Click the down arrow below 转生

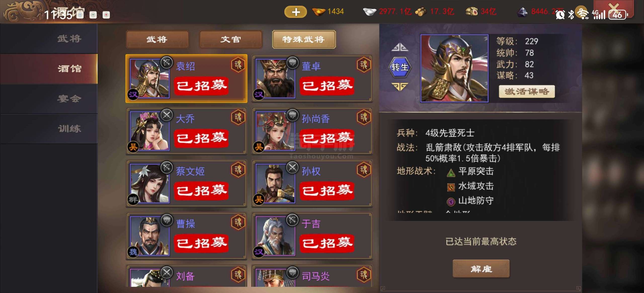(400, 87)
